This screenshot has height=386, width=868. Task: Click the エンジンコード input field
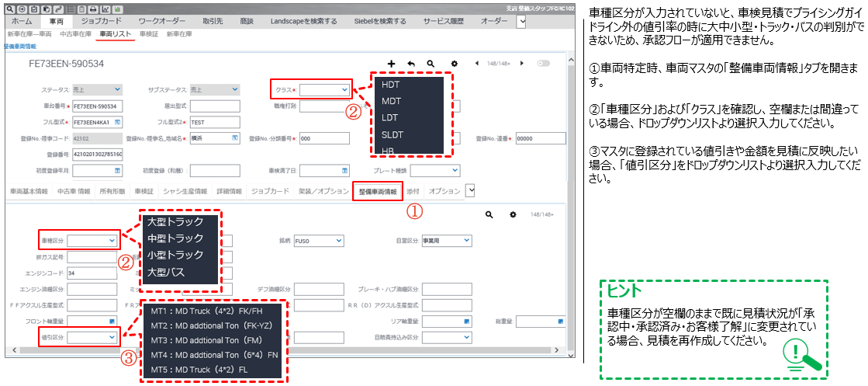click(x=92, y=273)
